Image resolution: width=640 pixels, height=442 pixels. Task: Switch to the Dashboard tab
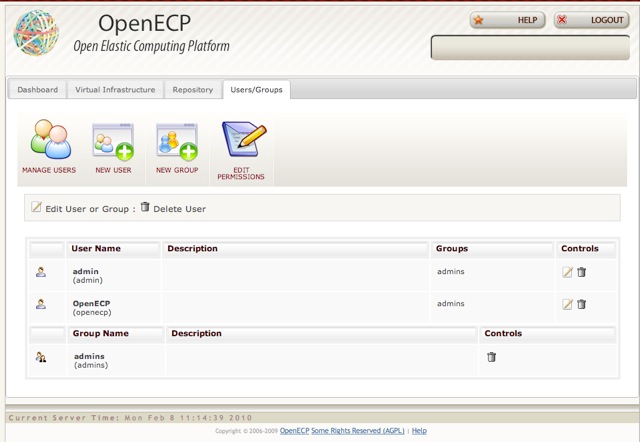click(x=38, y=90)
